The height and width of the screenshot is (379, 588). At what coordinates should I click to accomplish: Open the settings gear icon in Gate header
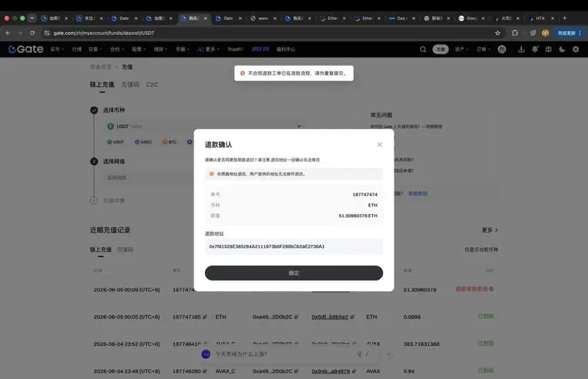(x=576, y=49)
